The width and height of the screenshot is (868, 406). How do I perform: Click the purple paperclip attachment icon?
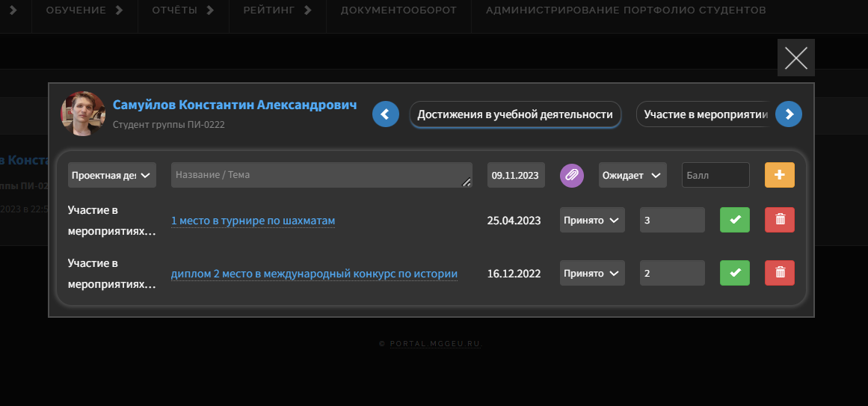coord(572,175)
